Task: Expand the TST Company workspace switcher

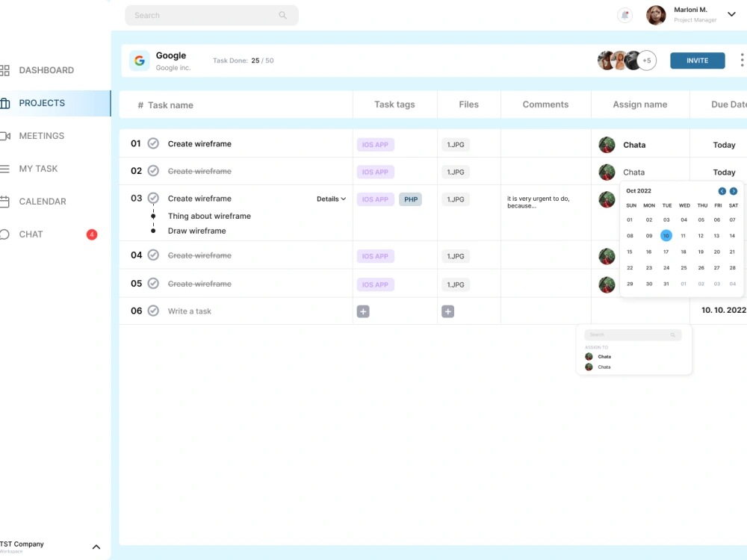Action: (96, 547)
